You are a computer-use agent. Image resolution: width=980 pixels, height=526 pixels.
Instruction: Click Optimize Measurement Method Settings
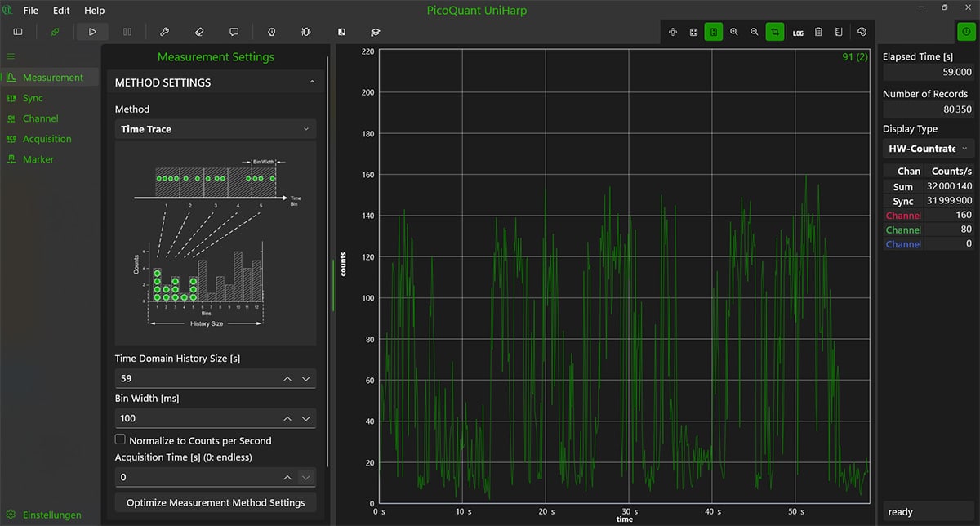(215, 501)
